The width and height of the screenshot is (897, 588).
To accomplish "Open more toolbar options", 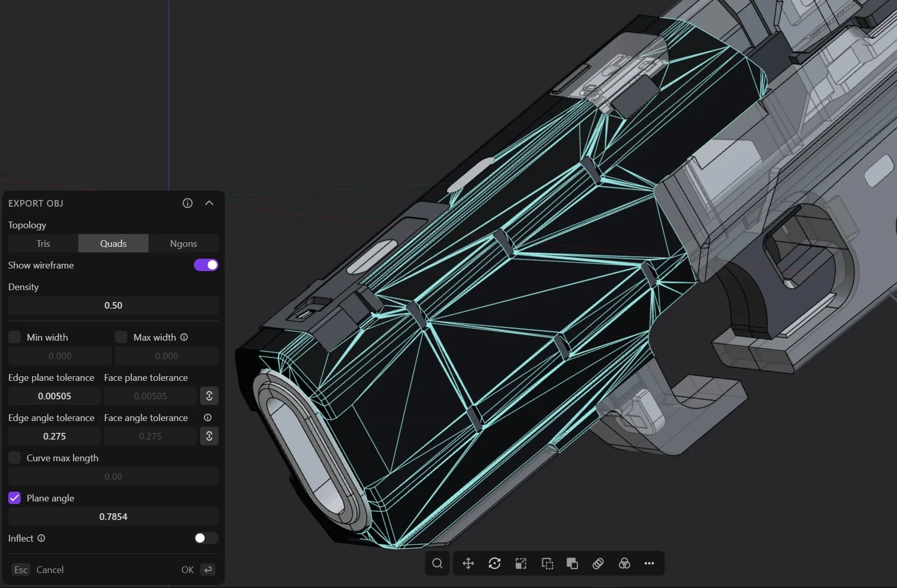I will coord(649,563).
